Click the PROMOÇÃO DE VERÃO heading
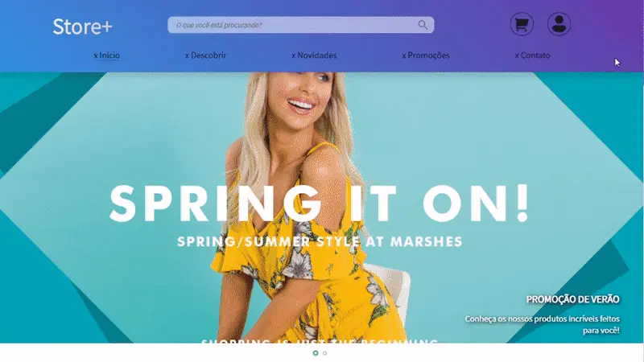 pos(572,299)
